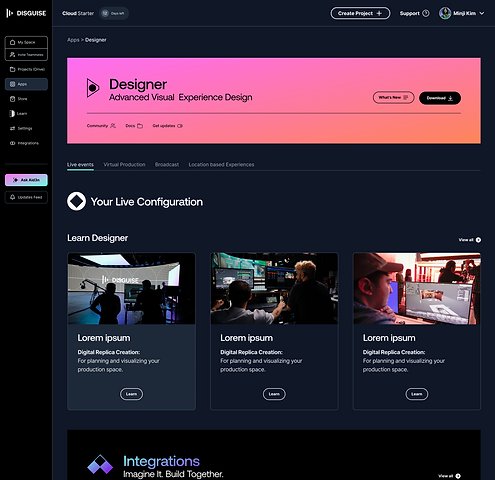
Task: Click the Designer app logo in the banner
Action: 93,88
